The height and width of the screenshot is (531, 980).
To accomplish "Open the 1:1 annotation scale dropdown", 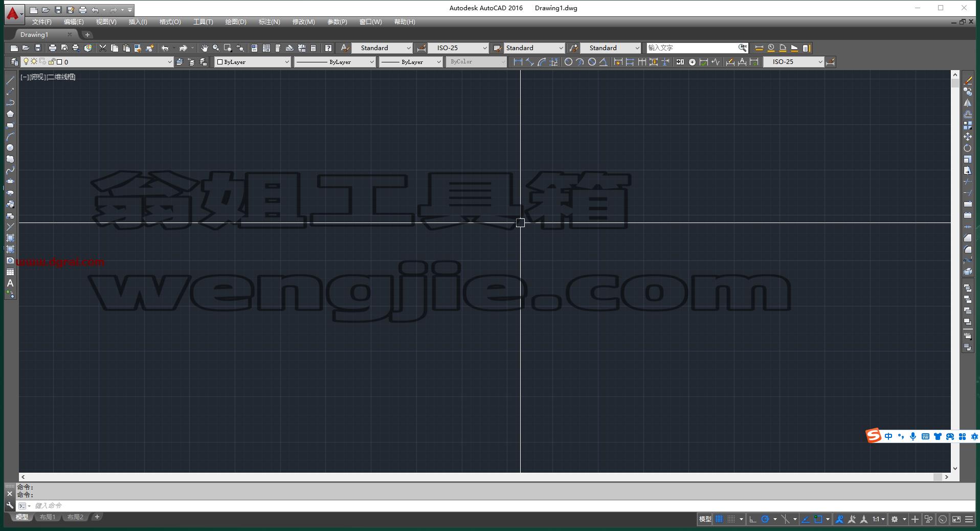I will (x=879, y=519).
